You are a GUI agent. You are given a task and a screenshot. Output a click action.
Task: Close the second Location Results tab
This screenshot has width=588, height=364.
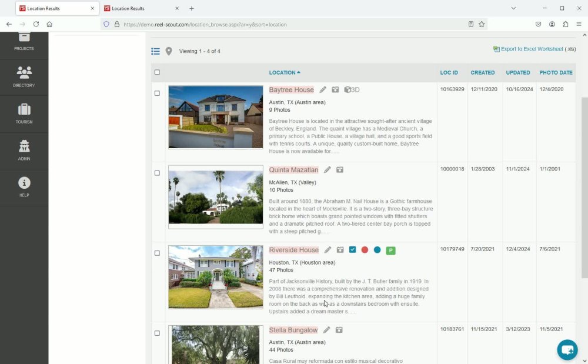pos(177,8)
